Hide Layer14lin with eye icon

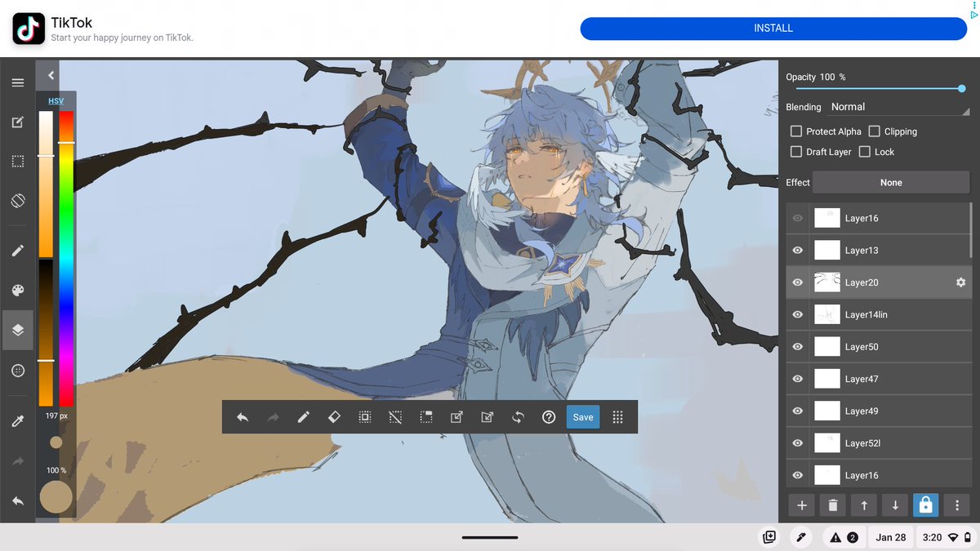(798, 314)
